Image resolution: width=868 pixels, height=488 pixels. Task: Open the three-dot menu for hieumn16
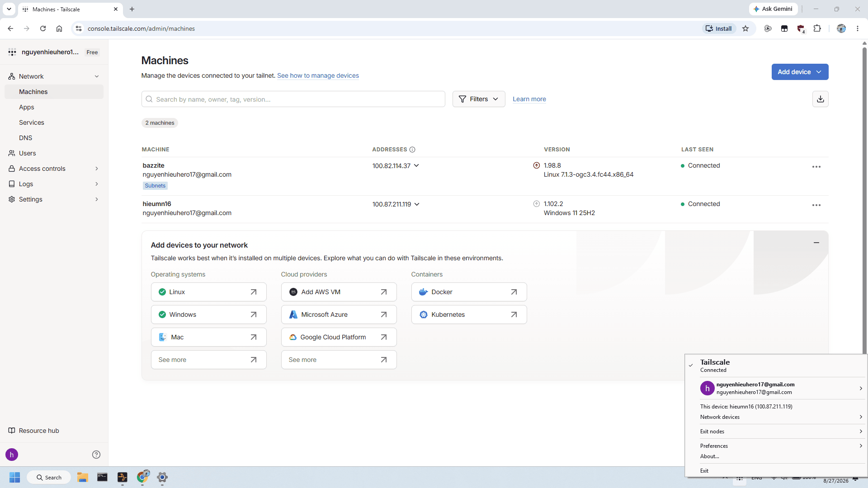816,205
